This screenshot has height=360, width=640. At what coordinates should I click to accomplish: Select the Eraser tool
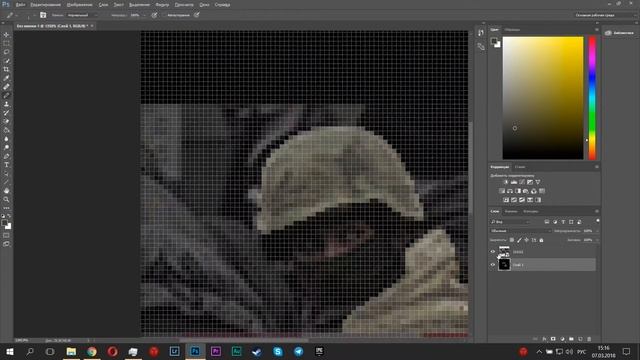(6, 121)
